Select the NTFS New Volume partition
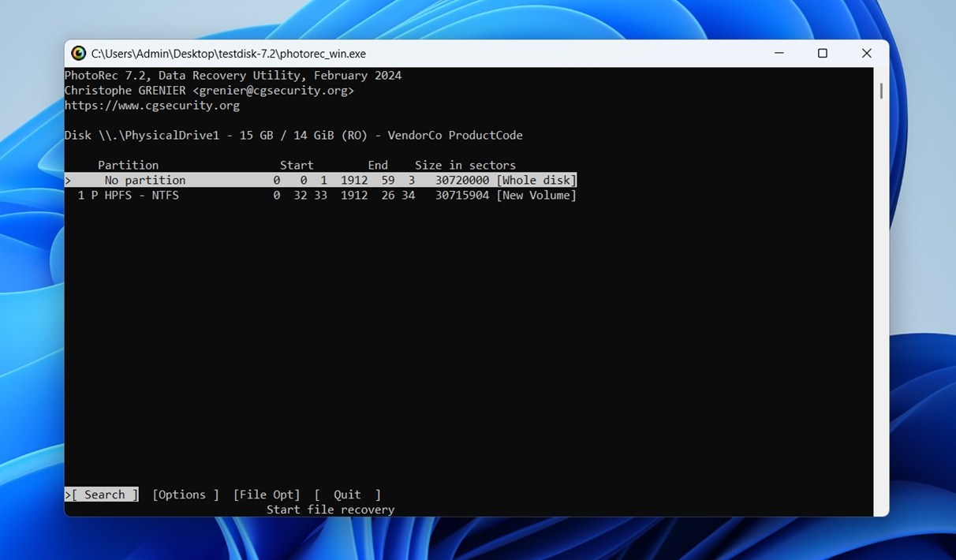Screen dimensions: 956x560 coord(316,195)
